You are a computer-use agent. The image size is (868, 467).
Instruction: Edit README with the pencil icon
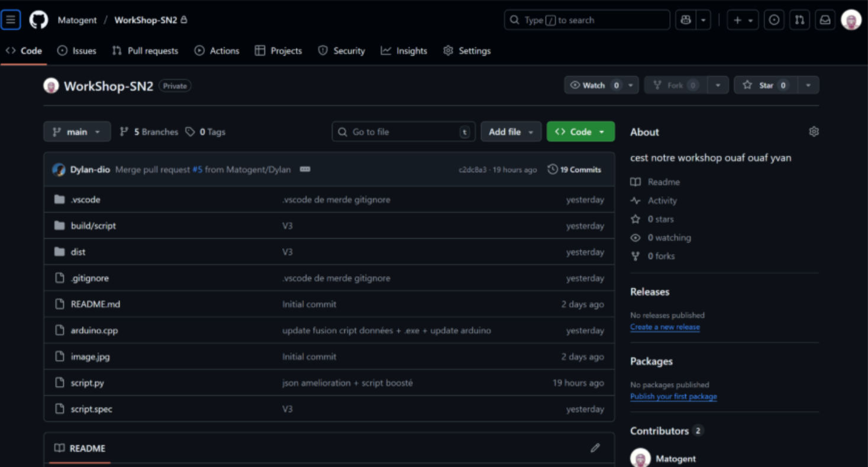click(x=595, y=448)
